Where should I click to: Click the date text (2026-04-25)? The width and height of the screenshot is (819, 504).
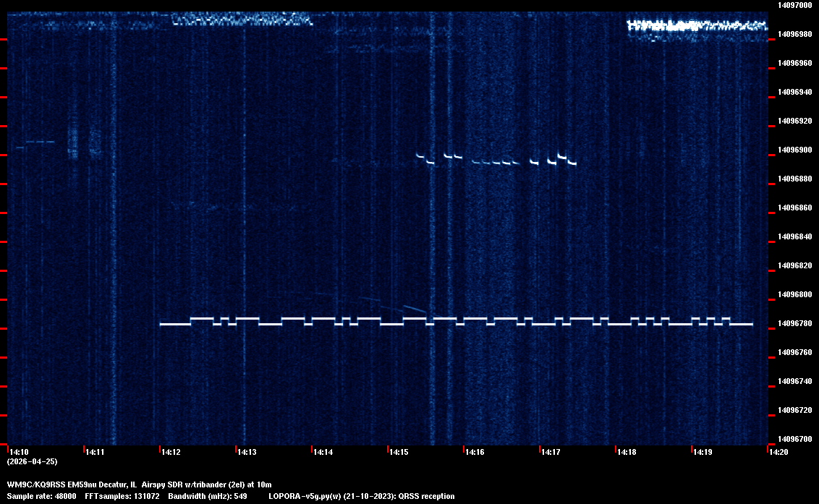32,461
